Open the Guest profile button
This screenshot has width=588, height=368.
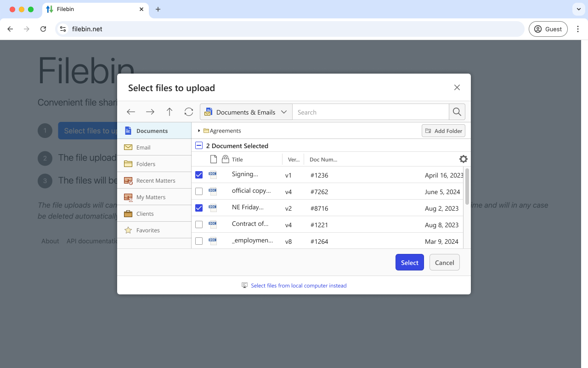548,29
